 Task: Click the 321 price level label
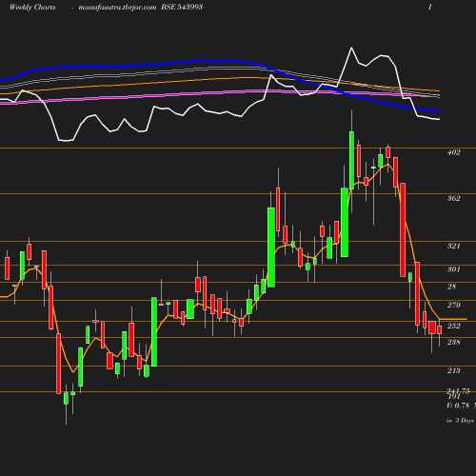(x=453, y=246)
